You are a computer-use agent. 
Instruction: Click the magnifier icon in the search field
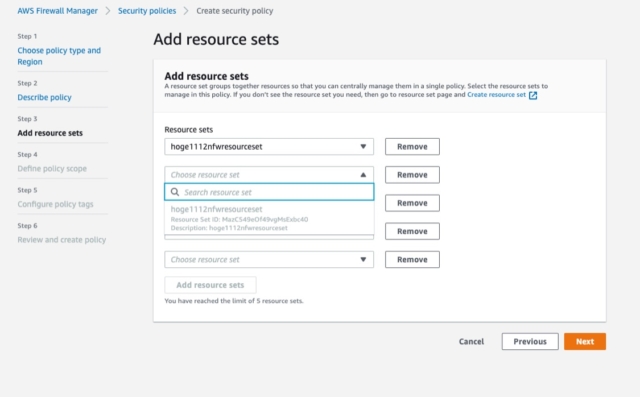(x=175, y=192)
